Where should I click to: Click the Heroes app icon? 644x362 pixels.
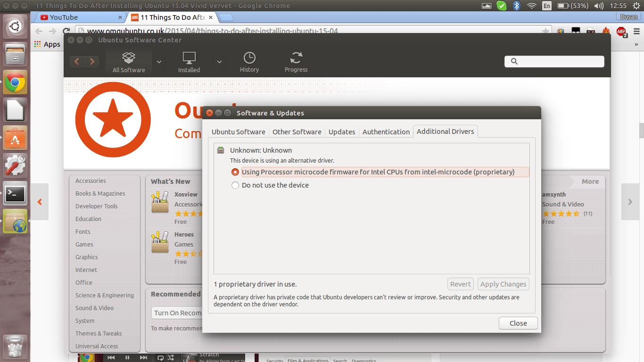coord(160,242)
